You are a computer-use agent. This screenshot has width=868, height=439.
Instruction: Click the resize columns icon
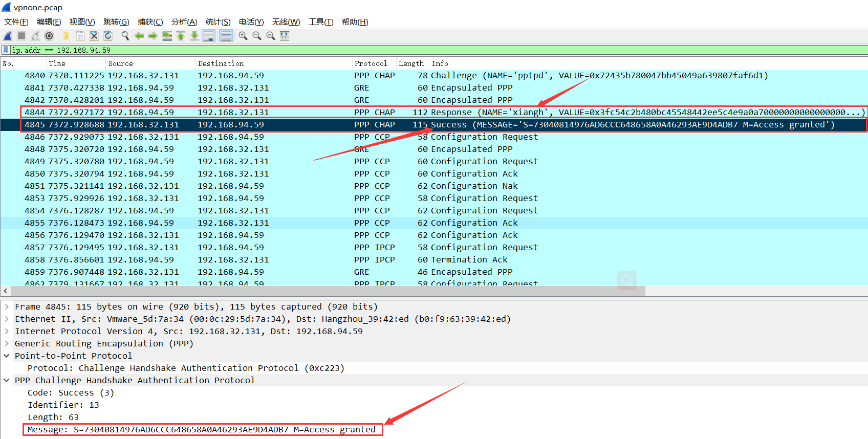285,36
